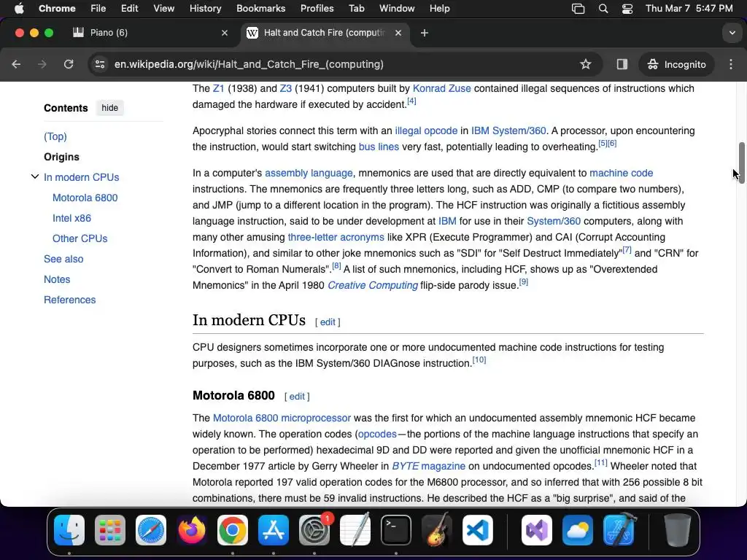Open a new tab
This screenshot has width=747, height=560.
point(425,33)
